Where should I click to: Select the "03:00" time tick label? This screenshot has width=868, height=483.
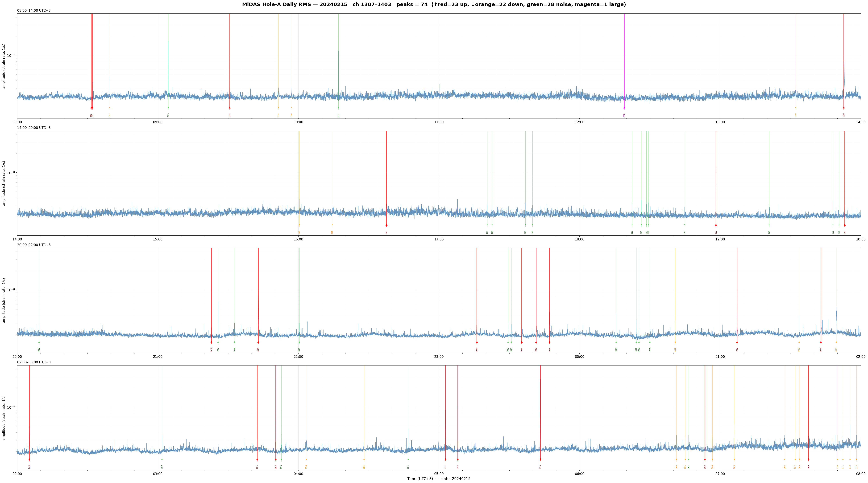pos(158,474)
